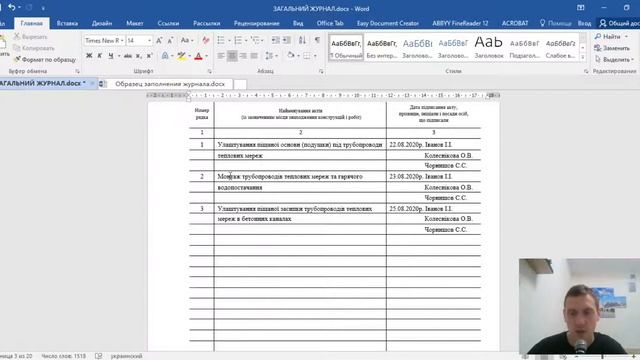Apply bulleted list

click(x=221, y=40)
